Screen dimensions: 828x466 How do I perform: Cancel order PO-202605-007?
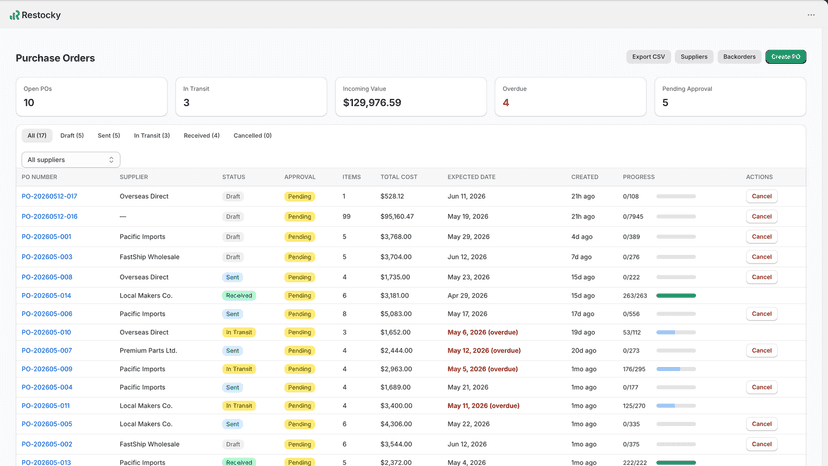pyautogui.click(x=761, y=351)
